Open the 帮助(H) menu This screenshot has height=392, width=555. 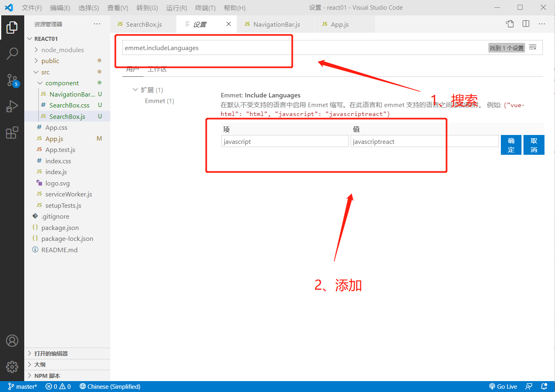[235, 8]
